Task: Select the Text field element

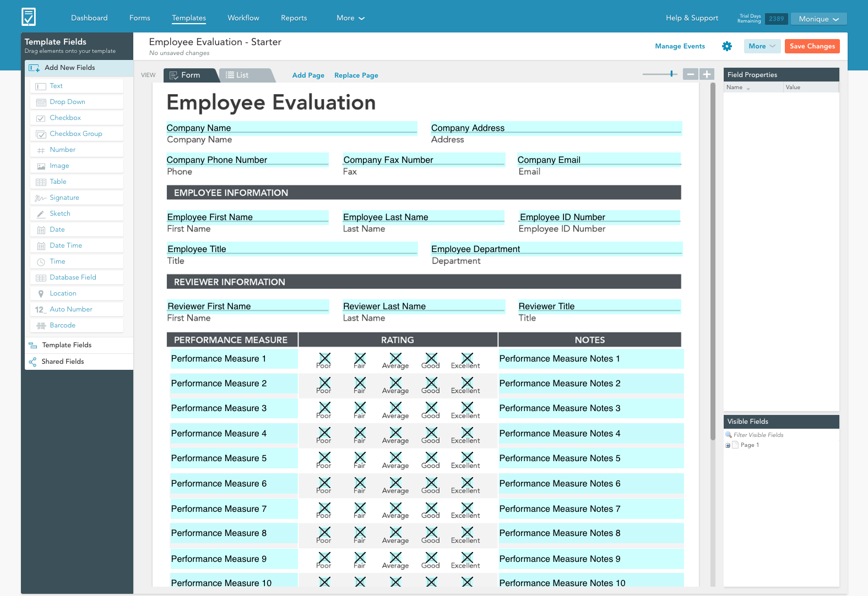Action: point(77,86)
